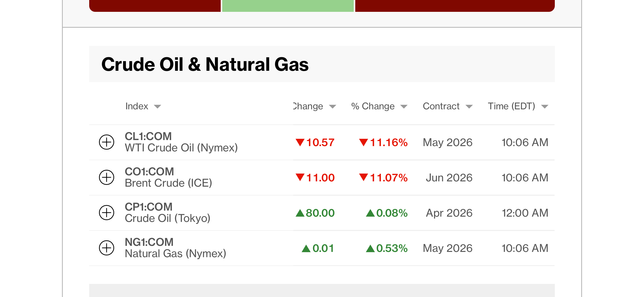Viewport: 644px width, 297px height.
Task: Sort by Index column arrow
Action: (157, 107)
